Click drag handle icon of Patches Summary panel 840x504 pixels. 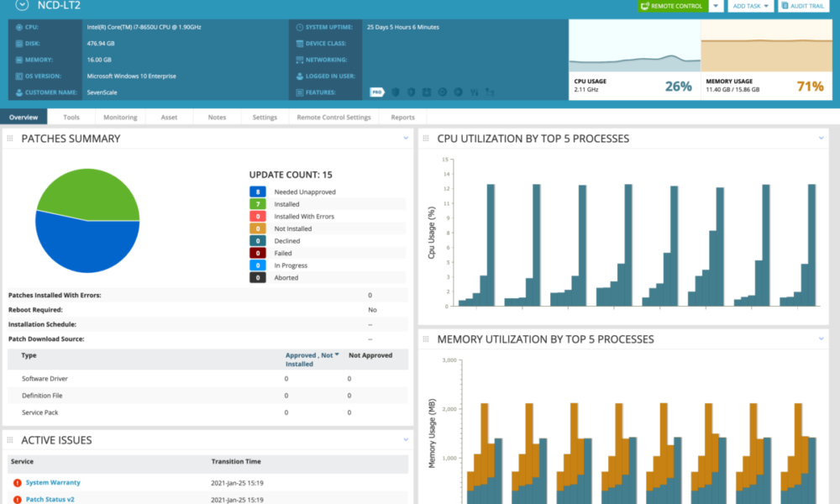(10, 139)
